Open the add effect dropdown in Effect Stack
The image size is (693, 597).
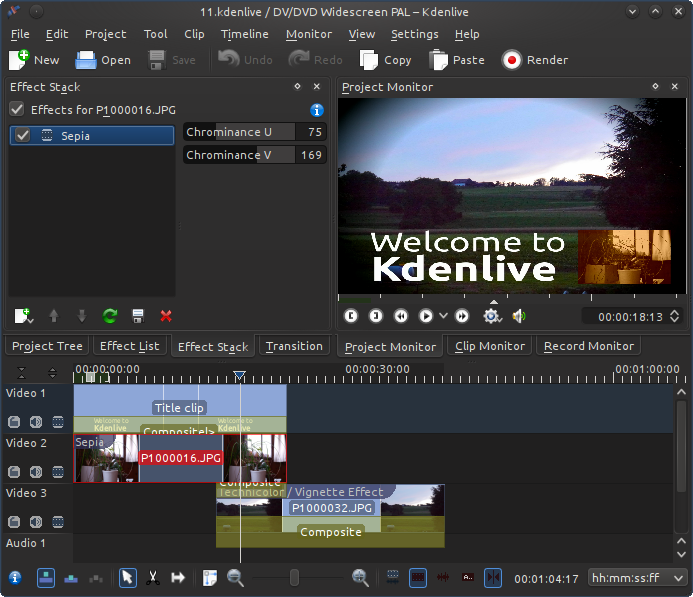tap(24, 316)
